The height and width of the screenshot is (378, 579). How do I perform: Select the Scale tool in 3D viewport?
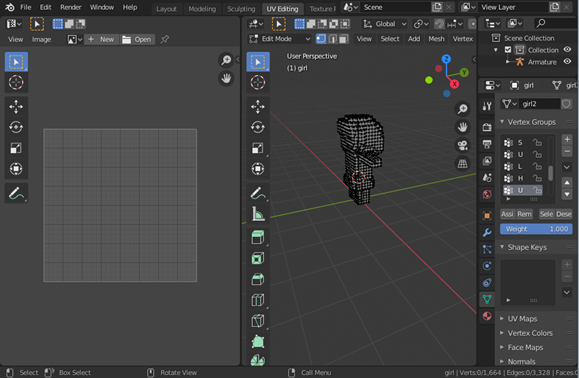tap(258, 148)
